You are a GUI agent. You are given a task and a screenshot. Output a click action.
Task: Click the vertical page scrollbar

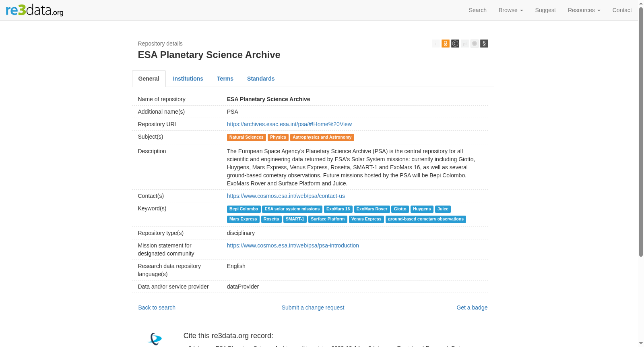[641, 133]
